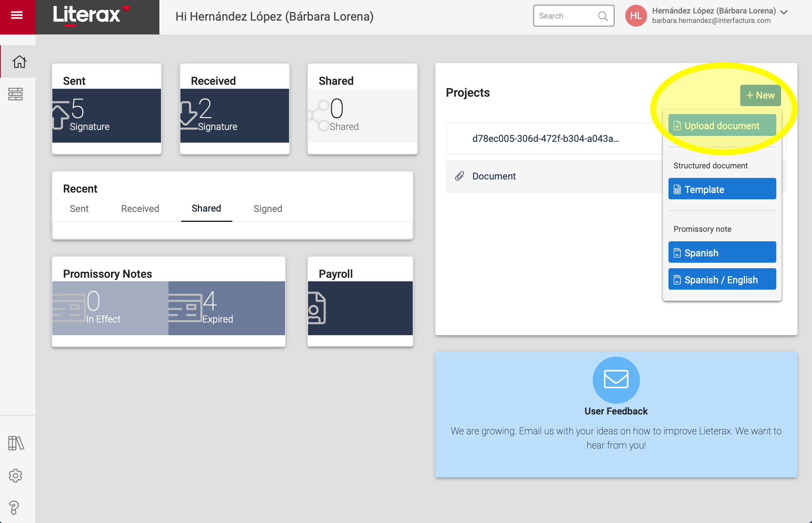Click the Expired card icon
The width and height of the screenshot is (812, 523).
point(185,308)
